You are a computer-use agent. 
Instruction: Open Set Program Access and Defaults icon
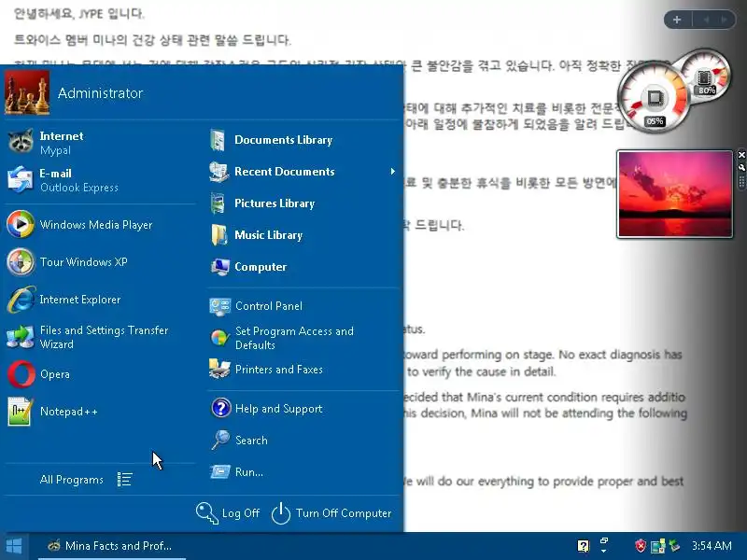click(x=219, y=338)
